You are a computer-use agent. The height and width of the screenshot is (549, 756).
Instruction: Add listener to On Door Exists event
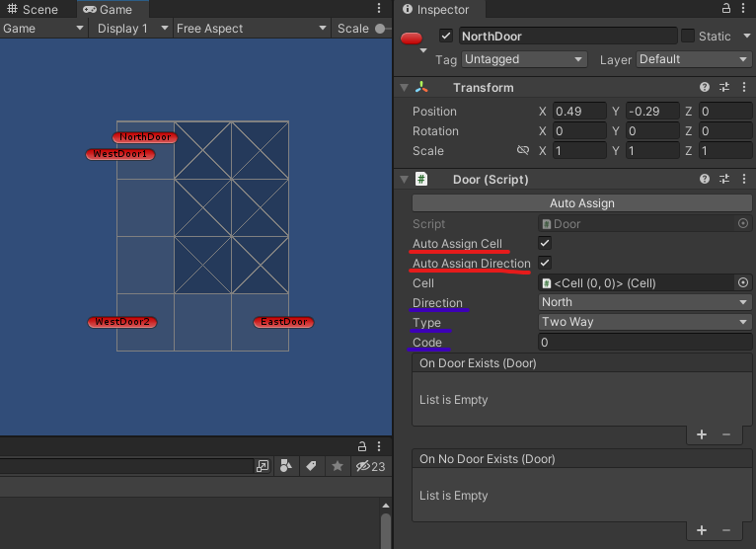[702, 434]
